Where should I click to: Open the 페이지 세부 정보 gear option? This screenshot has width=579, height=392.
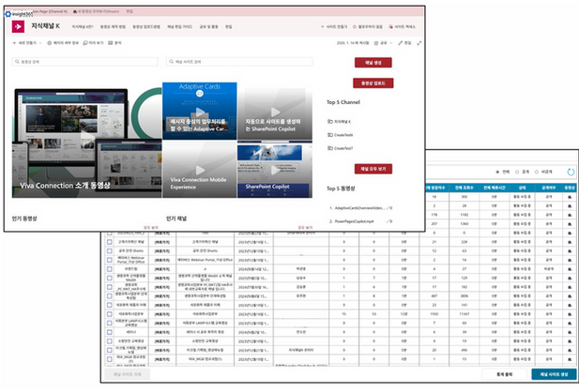tap(63, 43)
